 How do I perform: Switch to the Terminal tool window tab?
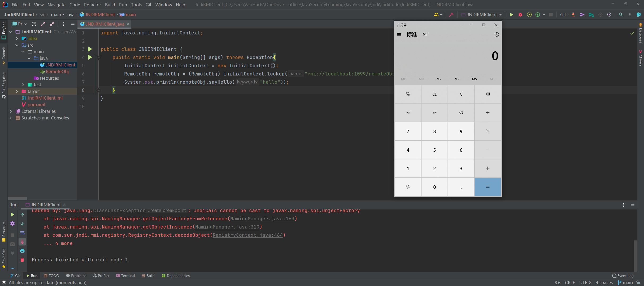125,276
